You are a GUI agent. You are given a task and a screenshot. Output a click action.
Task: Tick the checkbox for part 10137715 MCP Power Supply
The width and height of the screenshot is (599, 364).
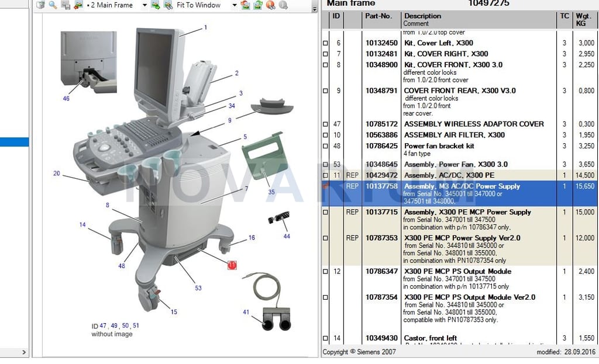click(325, 212)
